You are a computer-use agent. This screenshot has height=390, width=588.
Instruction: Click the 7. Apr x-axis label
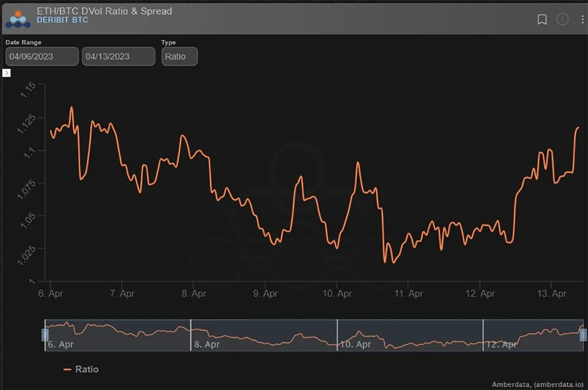(x=122, y=293)
